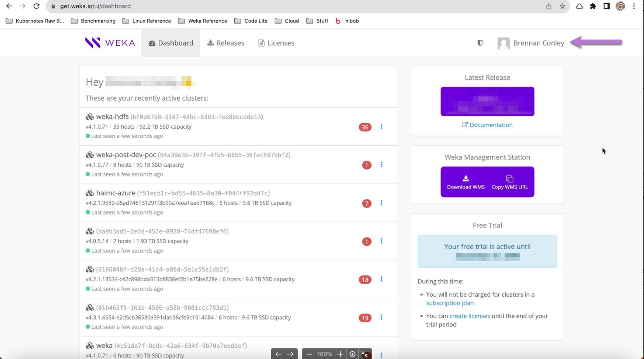Go to the next image with the right arrow
Viewport: 644px width, 359px height.
pyautogui.click(x=290, y=354)
